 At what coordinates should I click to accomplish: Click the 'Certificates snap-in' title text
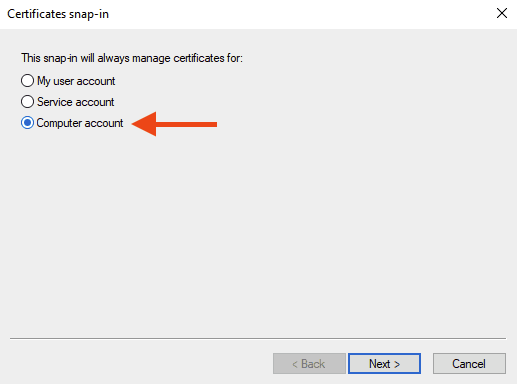[58, 14]
